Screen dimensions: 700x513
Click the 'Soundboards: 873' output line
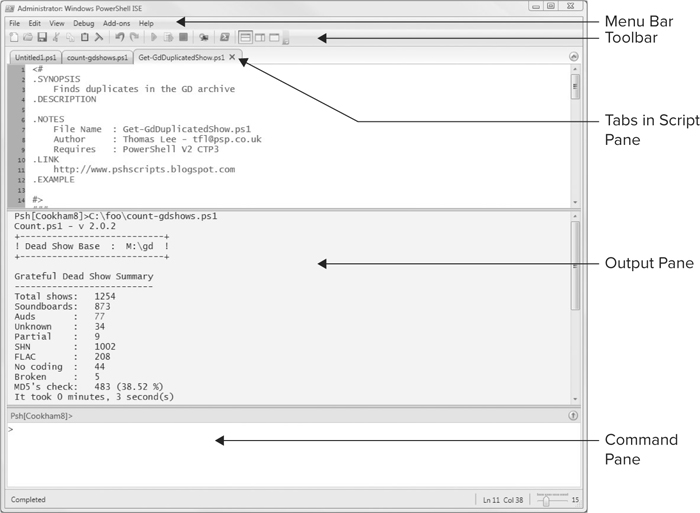click(x=62, y=306)
